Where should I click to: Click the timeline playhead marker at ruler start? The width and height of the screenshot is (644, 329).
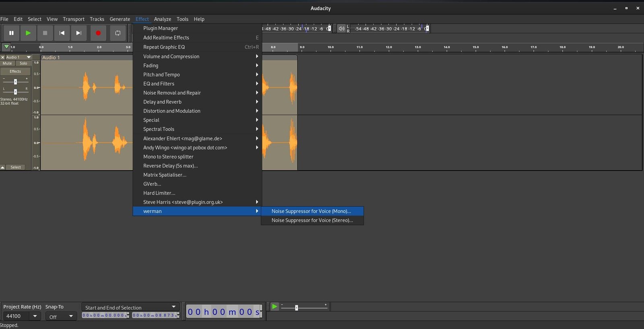click(x=6, y=47)
